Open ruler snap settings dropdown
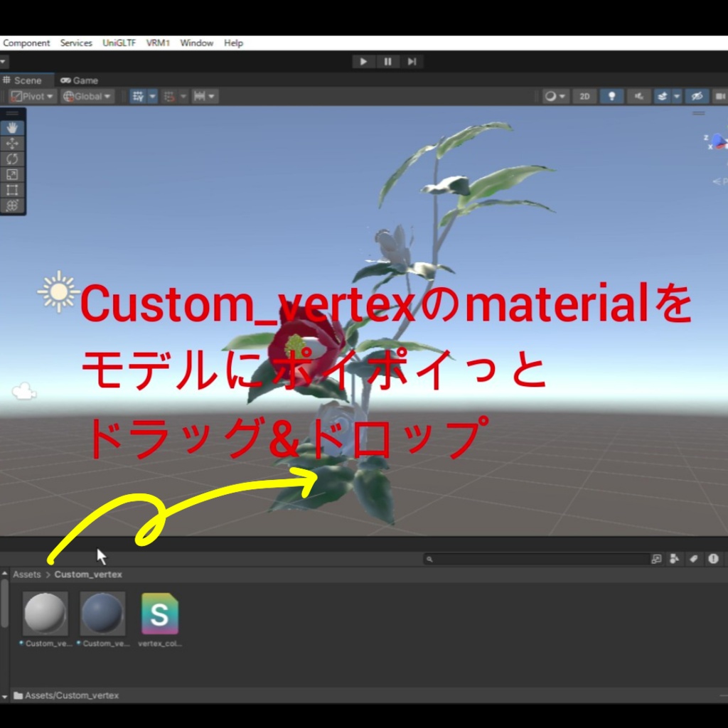Screen dimensions: 728x728 point(212,96)
